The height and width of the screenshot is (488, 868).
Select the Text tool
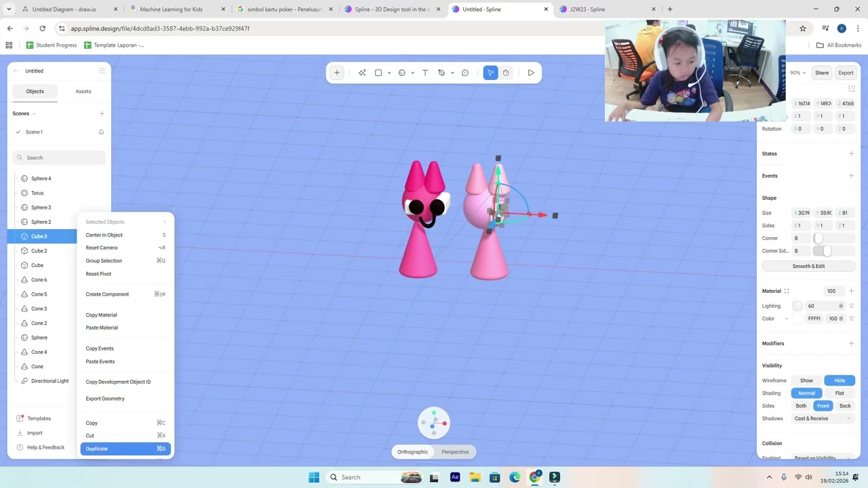pos(425,73)
